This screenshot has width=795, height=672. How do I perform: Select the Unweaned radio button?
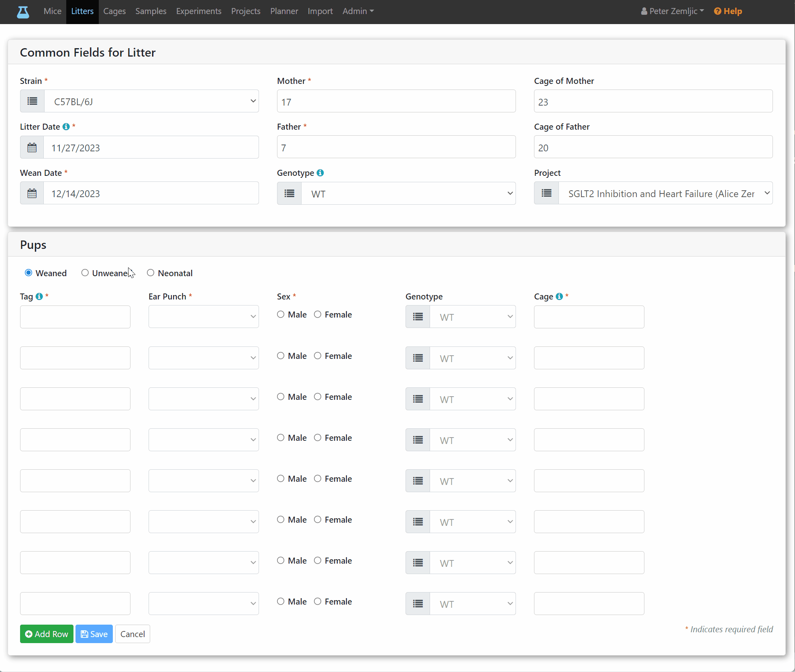tap(85, 273)
